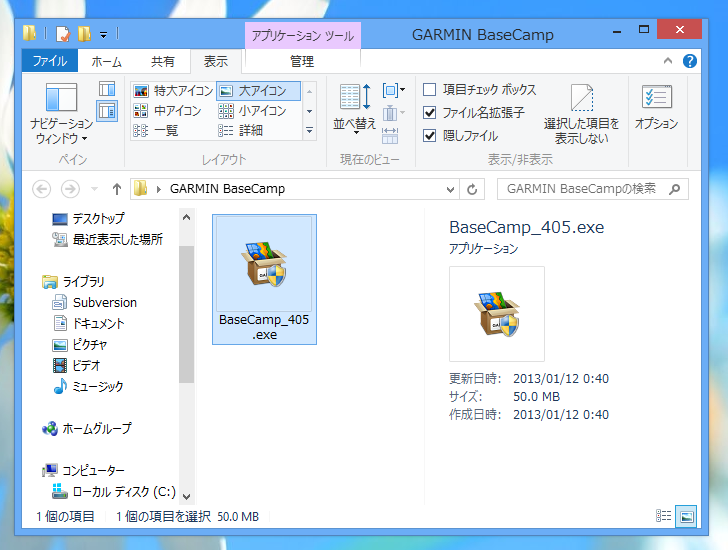
Task: Toggle the Preview pane icon
Action: tap(107, 88)
